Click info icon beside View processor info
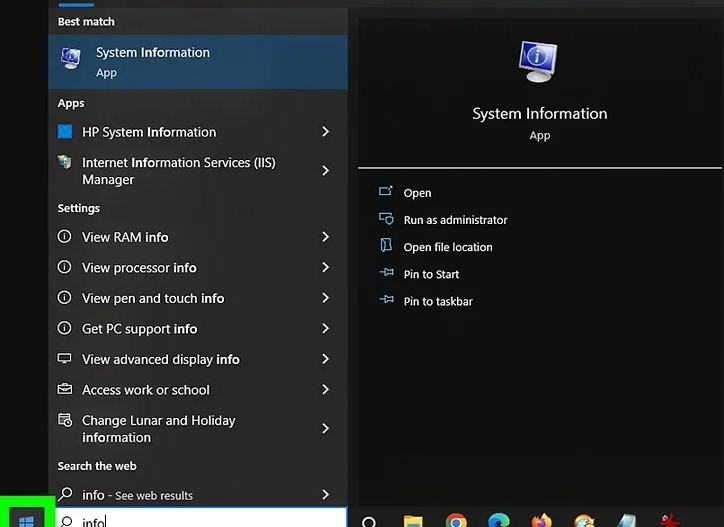Viewport: 724px width, 527px height. tap(64, 267)
